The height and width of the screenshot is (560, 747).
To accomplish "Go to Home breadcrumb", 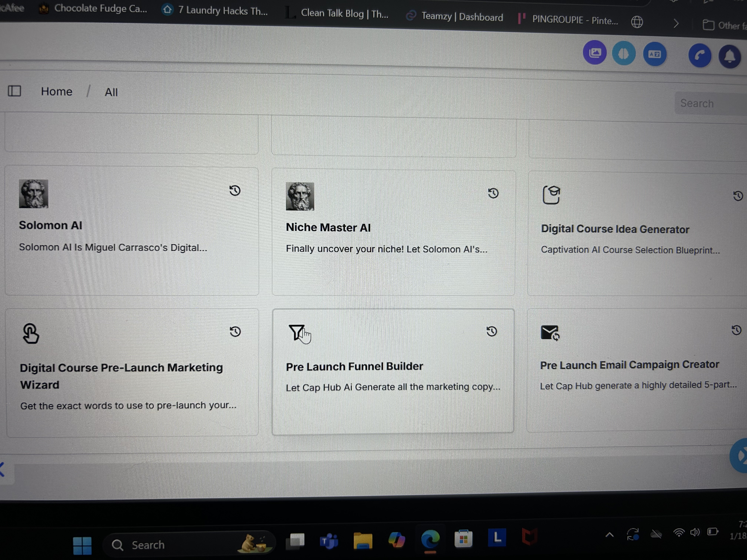I will point(57,91).
